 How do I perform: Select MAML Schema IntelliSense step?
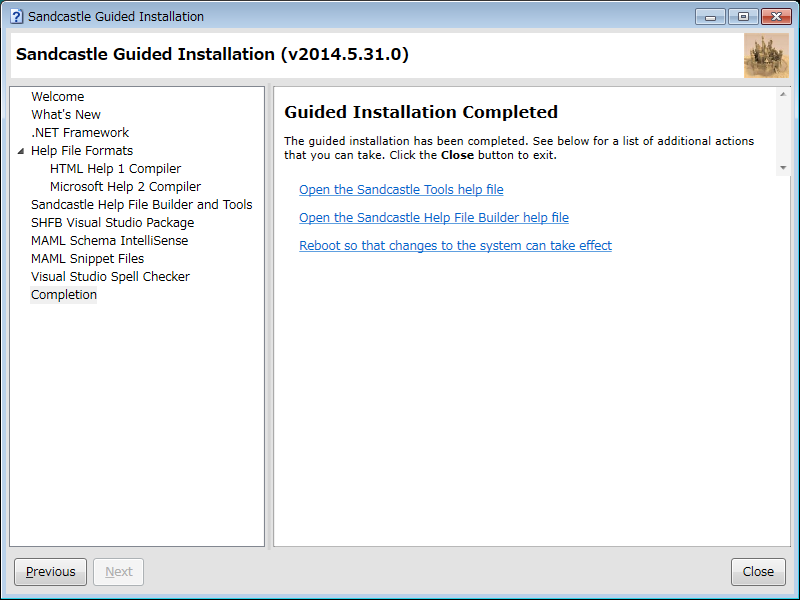click(110, 240)
